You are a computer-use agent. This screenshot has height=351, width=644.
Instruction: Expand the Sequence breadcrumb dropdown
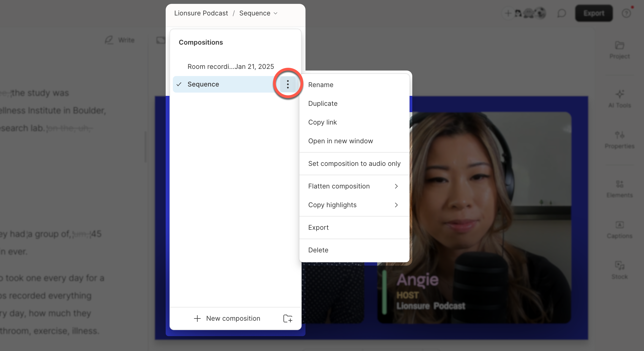click(276, 13)
